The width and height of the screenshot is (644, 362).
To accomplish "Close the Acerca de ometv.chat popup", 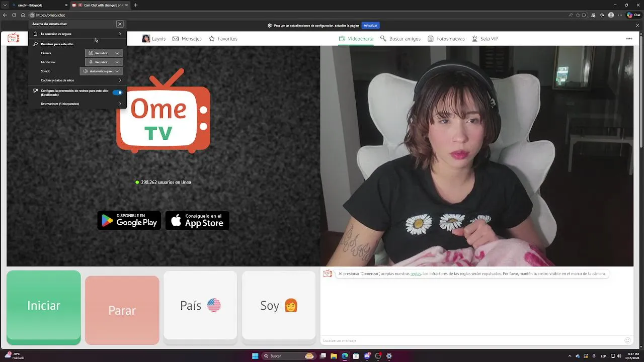I will [x=120, y=24].
